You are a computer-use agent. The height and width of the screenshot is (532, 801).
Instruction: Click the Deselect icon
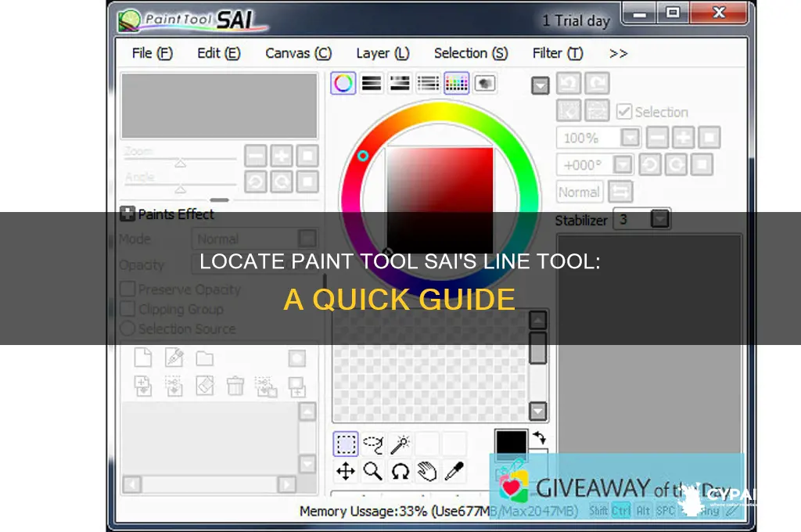tap(569, 110)
